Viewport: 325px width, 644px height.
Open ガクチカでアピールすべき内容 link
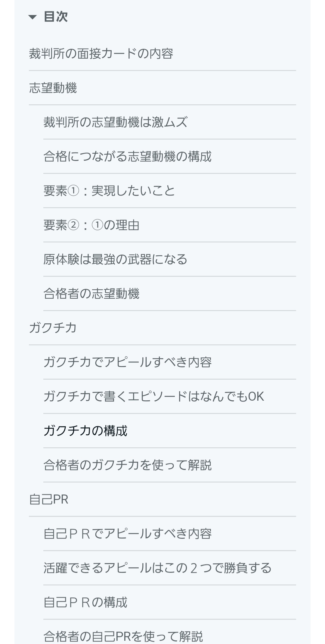click(x=127, y=362)
